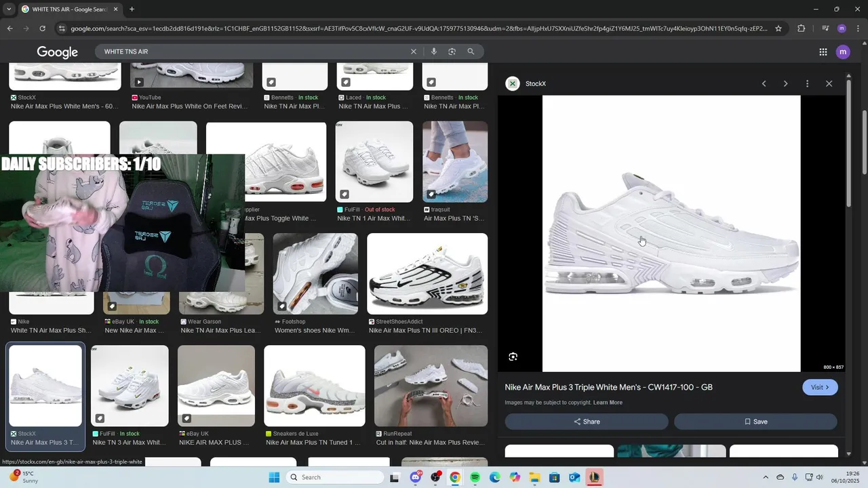Image resolution: width=868 pixels, height=488 pixels.
Task: Select the WHITE TNS AIR browser tab
Action: [x=70, y=9]
